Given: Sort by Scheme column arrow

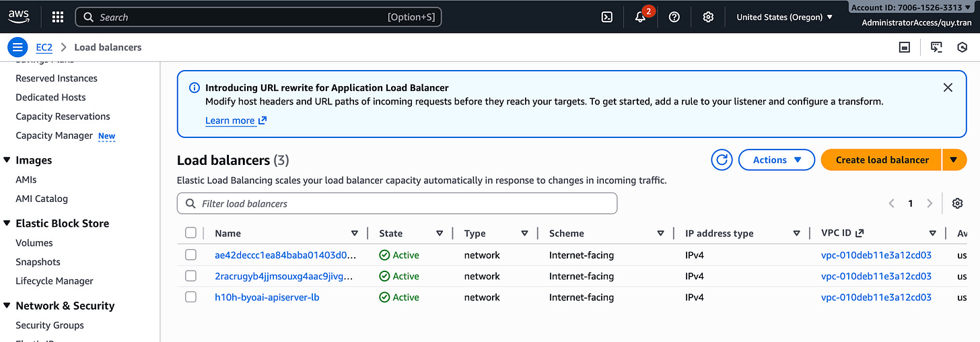Looking at the screenshot, I should point(660,234).
